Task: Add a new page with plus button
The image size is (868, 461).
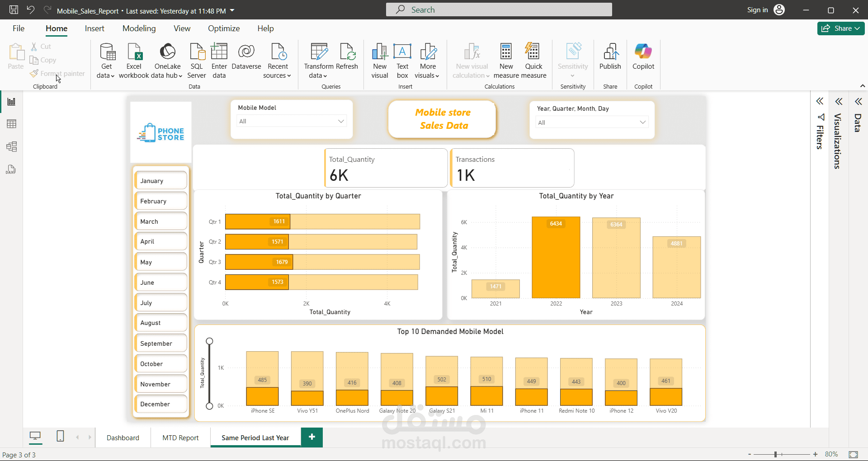Action: click(312, 437)
